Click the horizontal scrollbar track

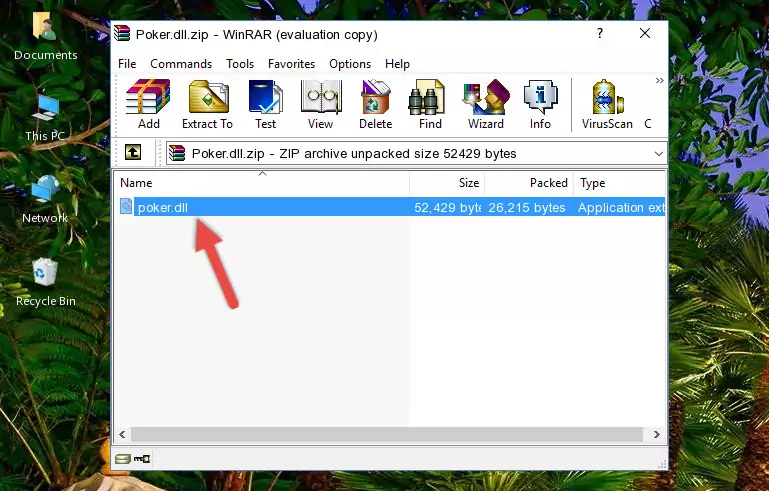(387, 435)
